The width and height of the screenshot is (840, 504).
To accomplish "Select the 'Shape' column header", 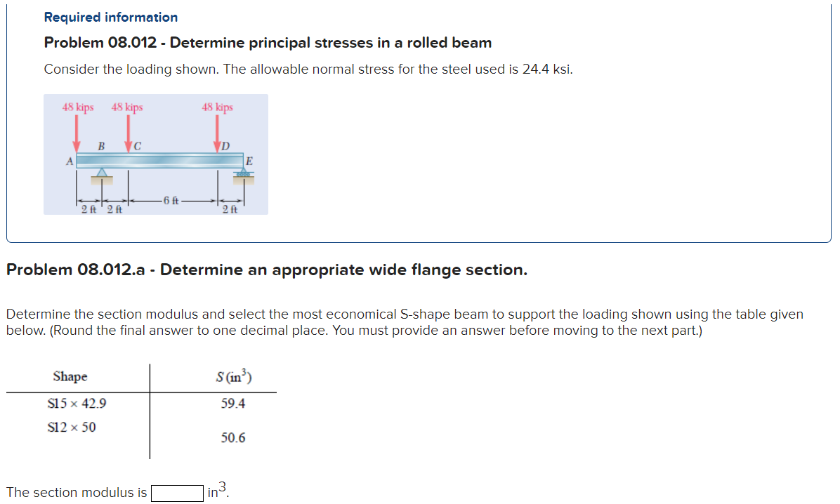I will pyautogui.click(x=69, y=376).
